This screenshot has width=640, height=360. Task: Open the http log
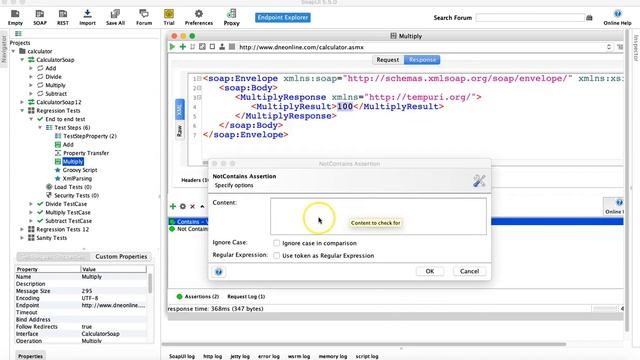212,356
